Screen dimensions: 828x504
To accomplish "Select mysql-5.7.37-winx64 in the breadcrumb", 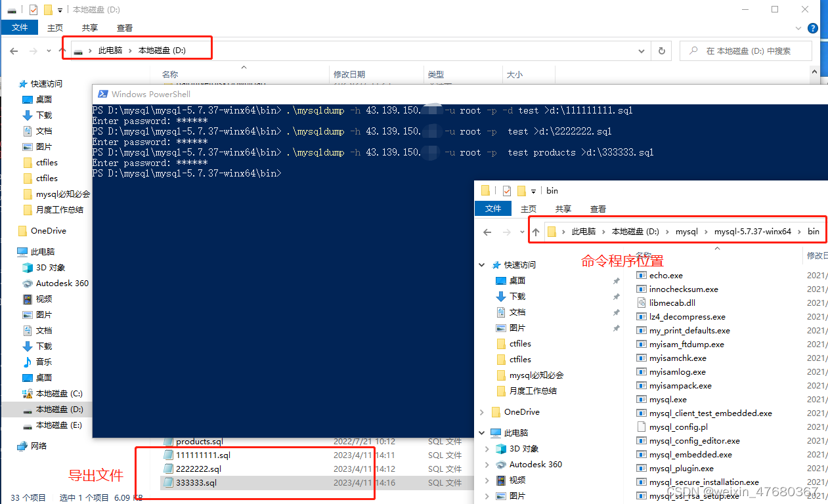I will point(752,232).
